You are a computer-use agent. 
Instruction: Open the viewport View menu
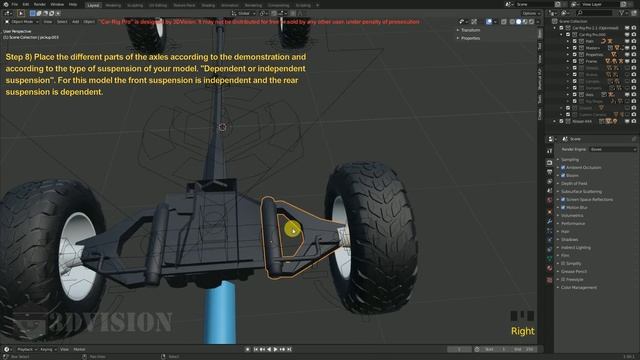[x=48, y=22]
